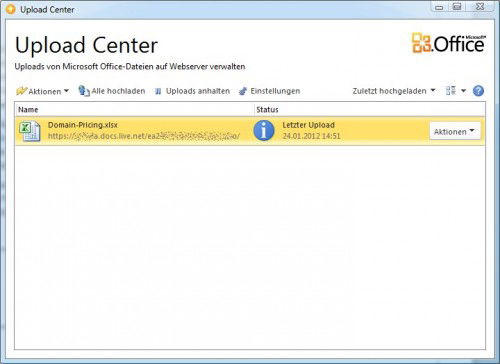Open the row Aktionen dropdown for Domain-Pricing.xlsx
Image resolution: width=500 pixels, height=364 pixels.
coord(455,131)
